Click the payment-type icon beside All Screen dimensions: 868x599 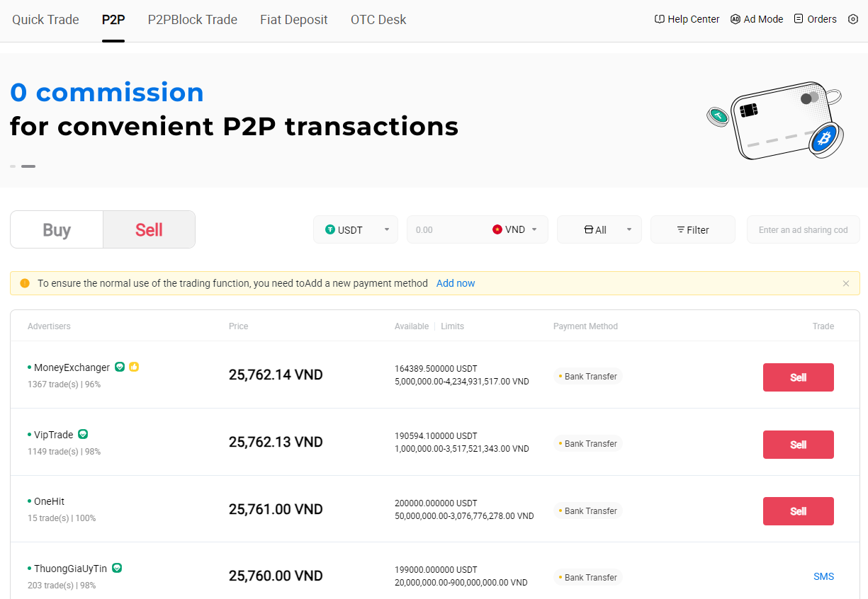(588, 230)
